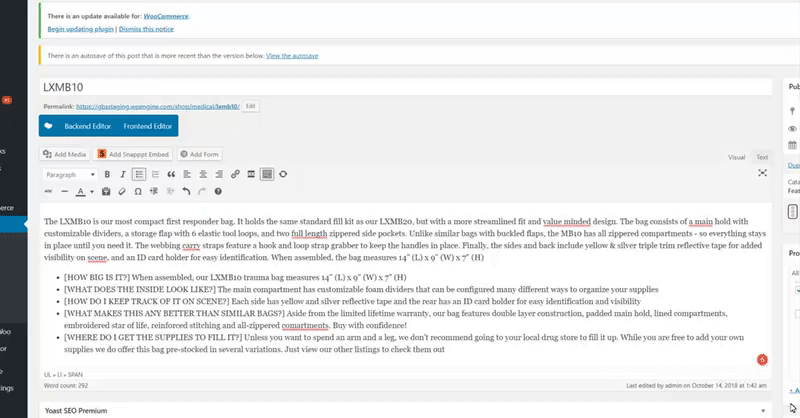Open the Paragraph format dropdown
The image size is (800, 418).
70,175
